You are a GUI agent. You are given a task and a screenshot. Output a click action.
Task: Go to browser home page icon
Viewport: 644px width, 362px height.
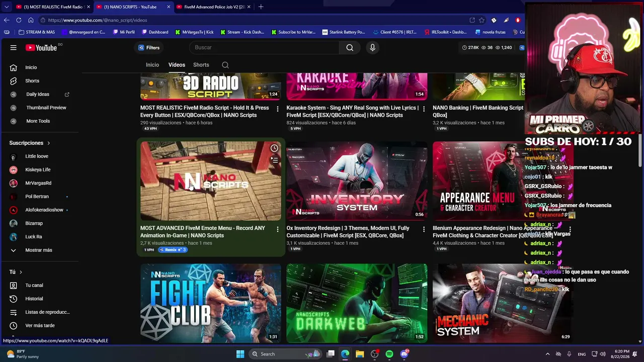click(x=31, y=20)
